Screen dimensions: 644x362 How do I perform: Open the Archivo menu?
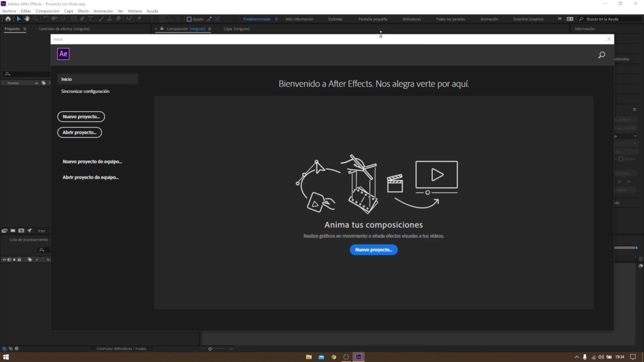pos(9,11)
